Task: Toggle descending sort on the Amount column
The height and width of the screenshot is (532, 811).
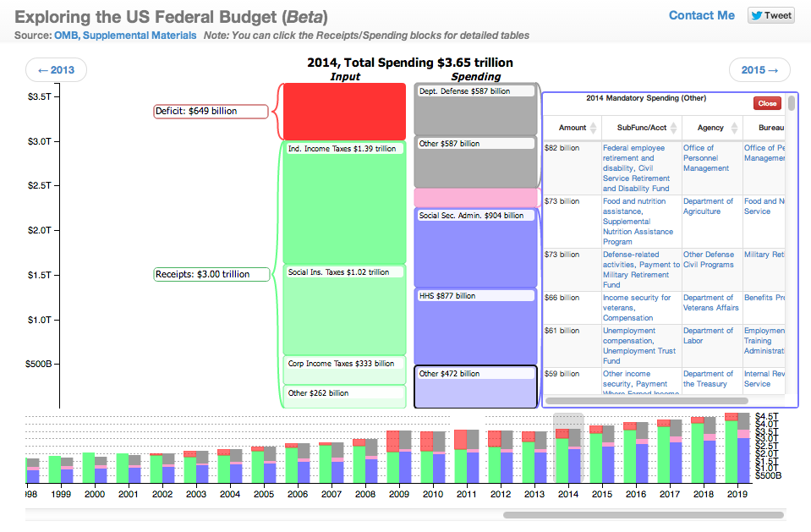Action: point(594,130)
